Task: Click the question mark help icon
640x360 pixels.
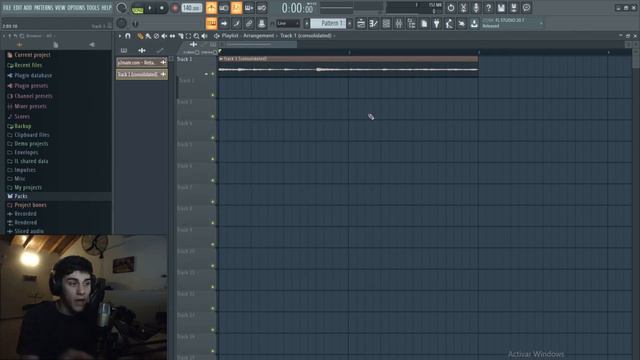Action: (489, 8)
